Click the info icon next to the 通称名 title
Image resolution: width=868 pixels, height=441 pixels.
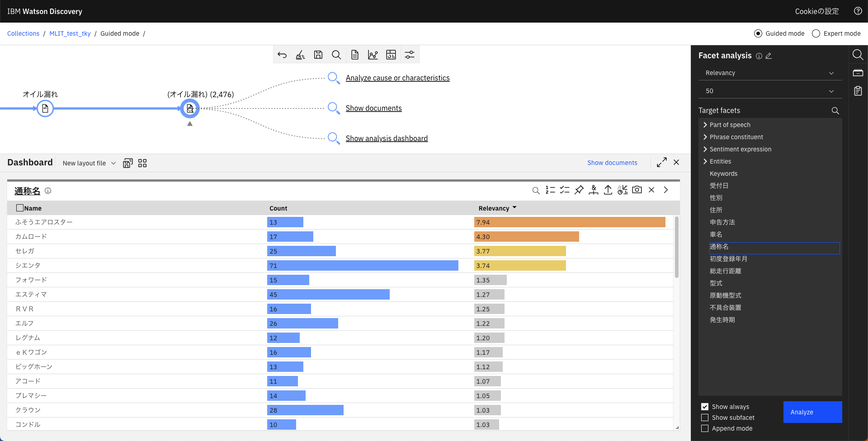(x=48, y=191)
